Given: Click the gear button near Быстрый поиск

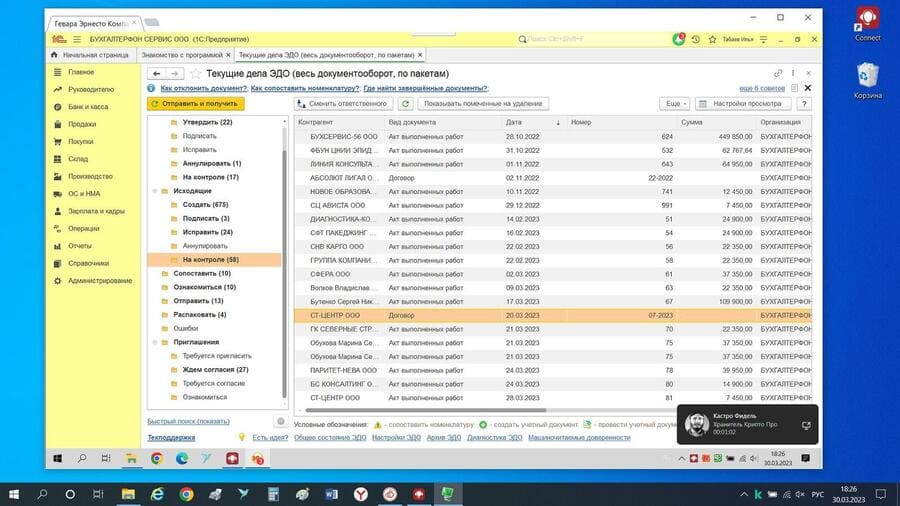Looking at the screenshot, I should 281,421.
